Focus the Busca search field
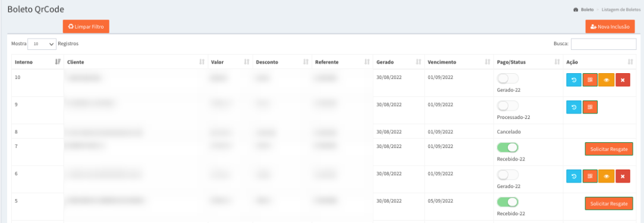This screenshot has width=644, height=223. [x=604, y=43]
